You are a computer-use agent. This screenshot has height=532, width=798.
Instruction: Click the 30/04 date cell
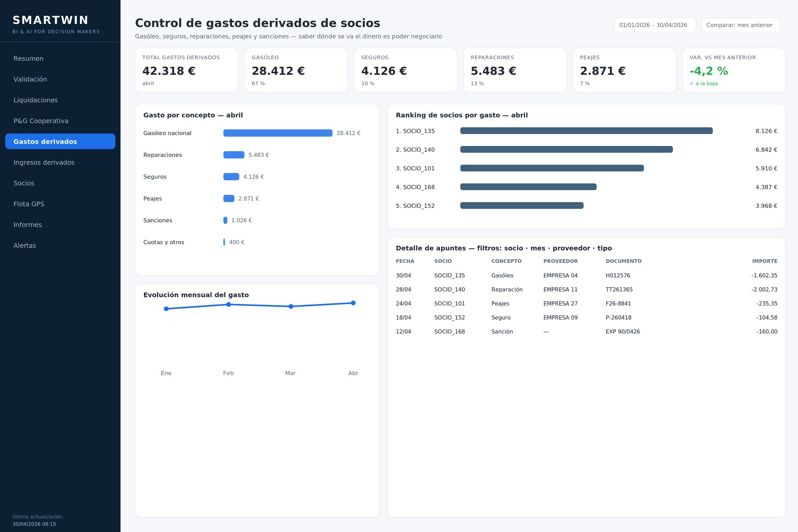(x=404, y=275)
